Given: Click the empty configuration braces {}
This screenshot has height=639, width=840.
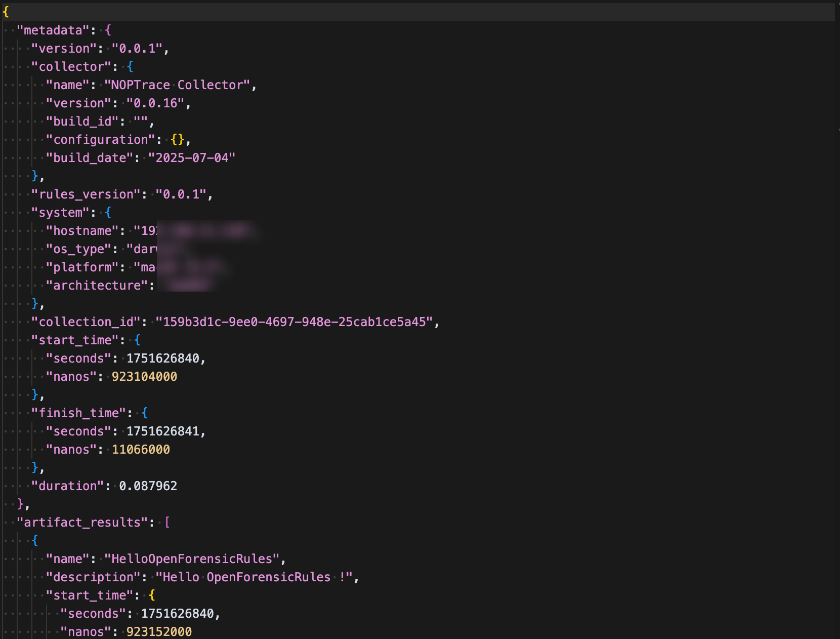Looking at the screenshot, I should click(178, 139).
